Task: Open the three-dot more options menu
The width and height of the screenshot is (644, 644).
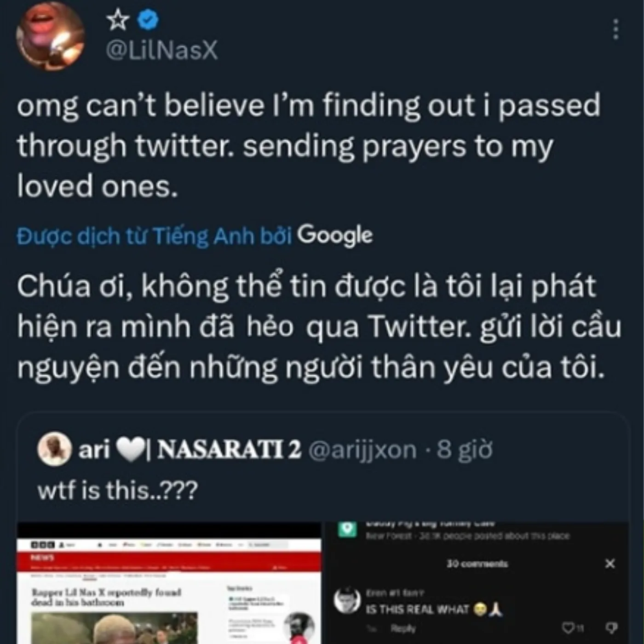Action: pyautogui.click(x=615, y=29)
